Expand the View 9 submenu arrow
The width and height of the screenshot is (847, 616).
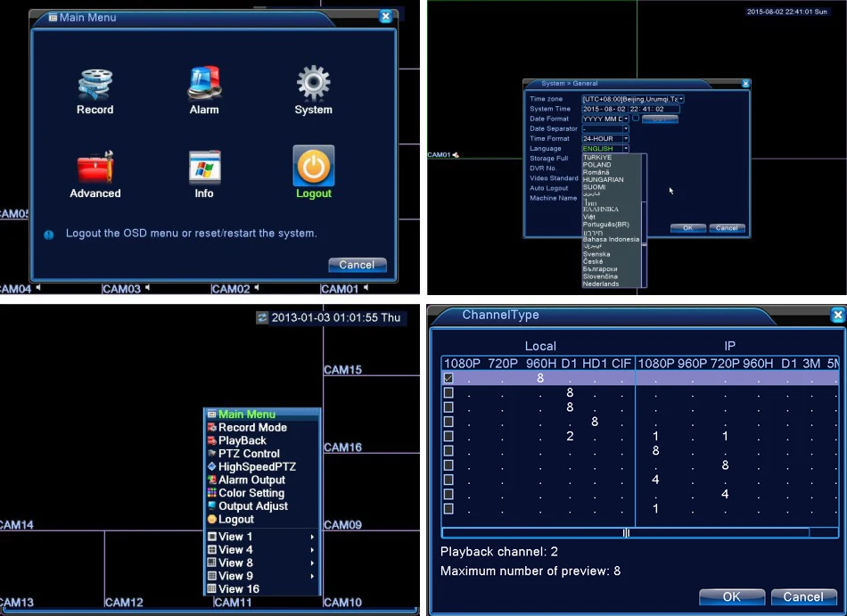click(312, 576)
